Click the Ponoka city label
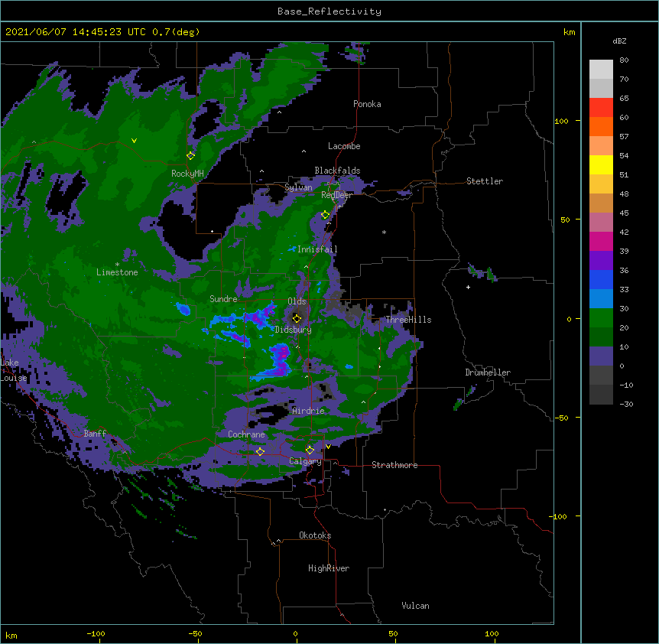This screenshot has width=659, height=644. pos(367,104)
